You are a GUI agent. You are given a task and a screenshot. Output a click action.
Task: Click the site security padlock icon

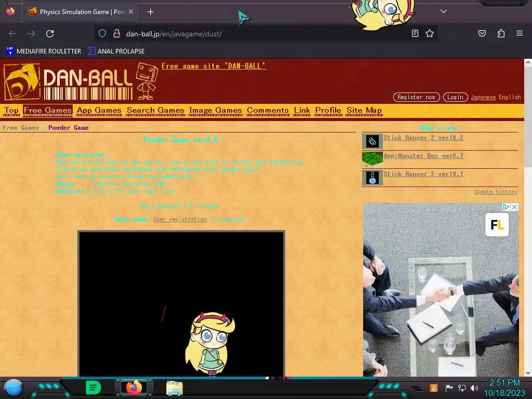(x=117, y=34)
